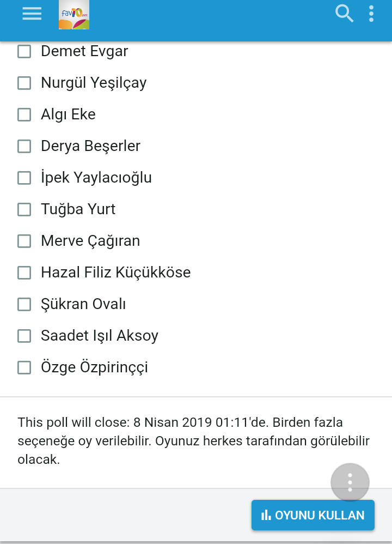Tap the floating gray three-dot button
Screen dimensions: 392x544
tap(350, 482)
